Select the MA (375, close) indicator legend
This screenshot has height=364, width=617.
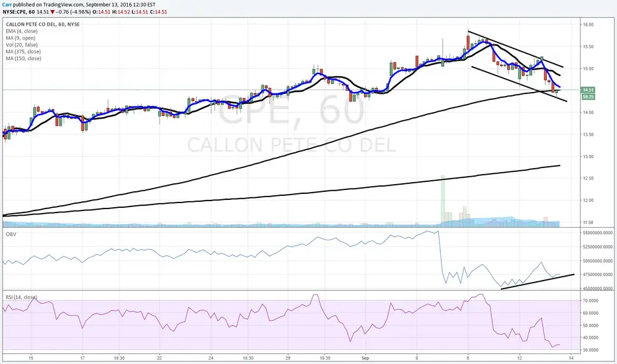click(23, 52)
